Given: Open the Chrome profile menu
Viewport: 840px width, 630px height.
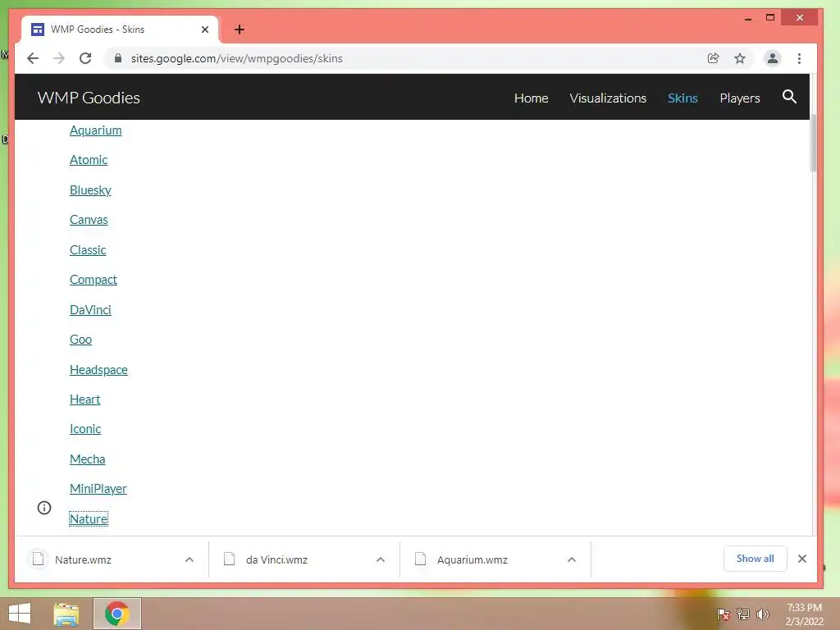Looking at the screenshot, I should 773,58.
